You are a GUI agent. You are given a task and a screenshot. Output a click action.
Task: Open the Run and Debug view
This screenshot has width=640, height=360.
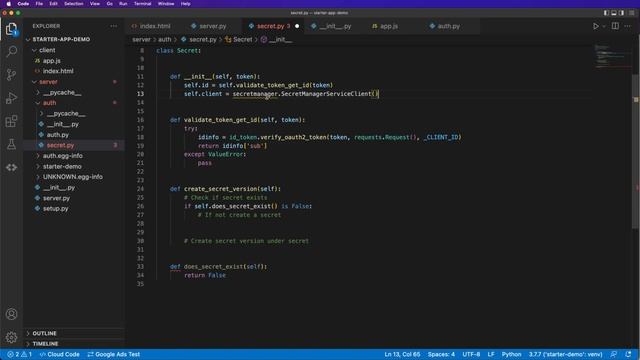(11, 98)
